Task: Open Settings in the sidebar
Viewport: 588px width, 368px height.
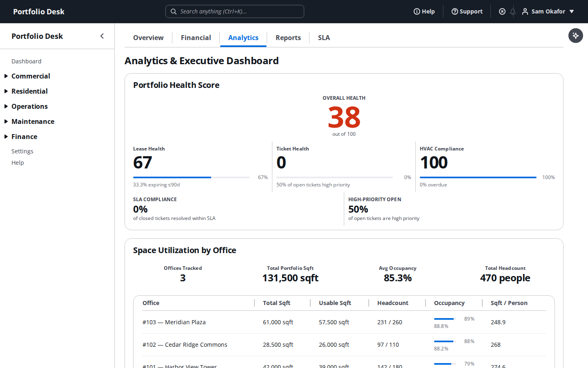Action: point(22,151)
